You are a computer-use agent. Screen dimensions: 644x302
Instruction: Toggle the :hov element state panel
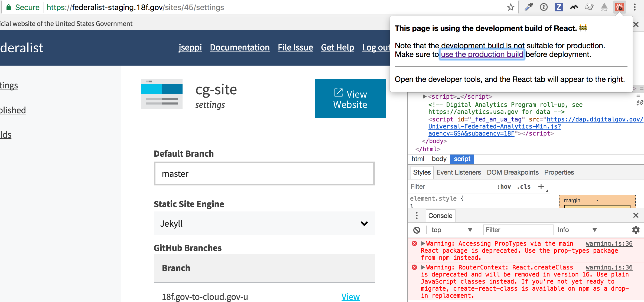pos(504,187)
